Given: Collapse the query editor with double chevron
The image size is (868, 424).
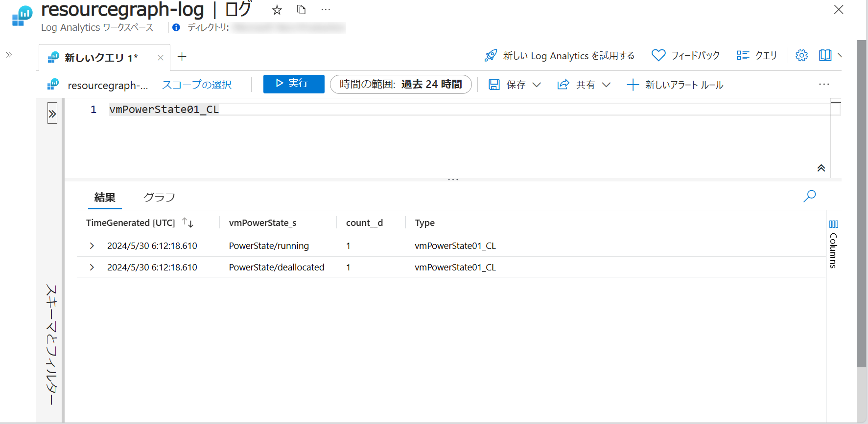Looking at the screenshot, I should (821, 168).
